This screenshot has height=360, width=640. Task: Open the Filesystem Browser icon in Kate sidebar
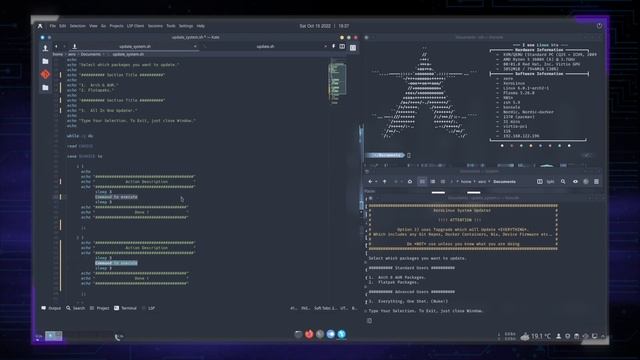pos(45,87)
